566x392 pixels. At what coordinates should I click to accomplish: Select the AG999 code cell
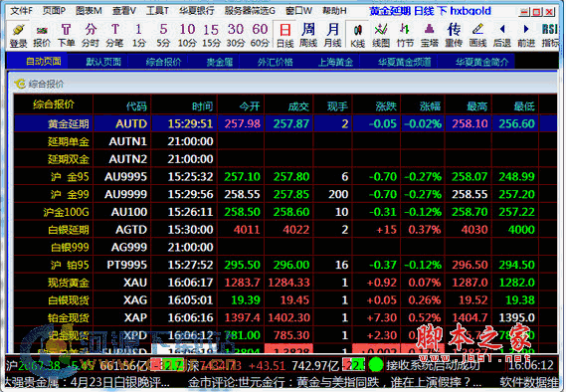coord(129,248)
